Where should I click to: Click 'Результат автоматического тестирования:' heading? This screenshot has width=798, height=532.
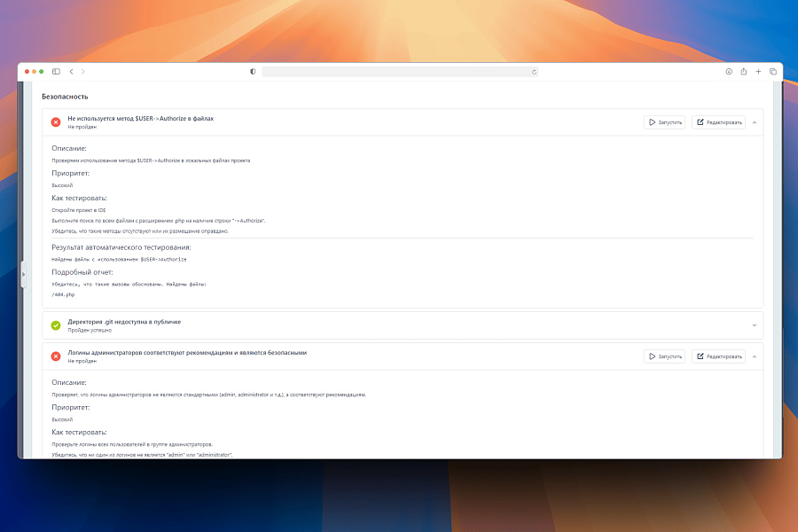tap(121, 246)
